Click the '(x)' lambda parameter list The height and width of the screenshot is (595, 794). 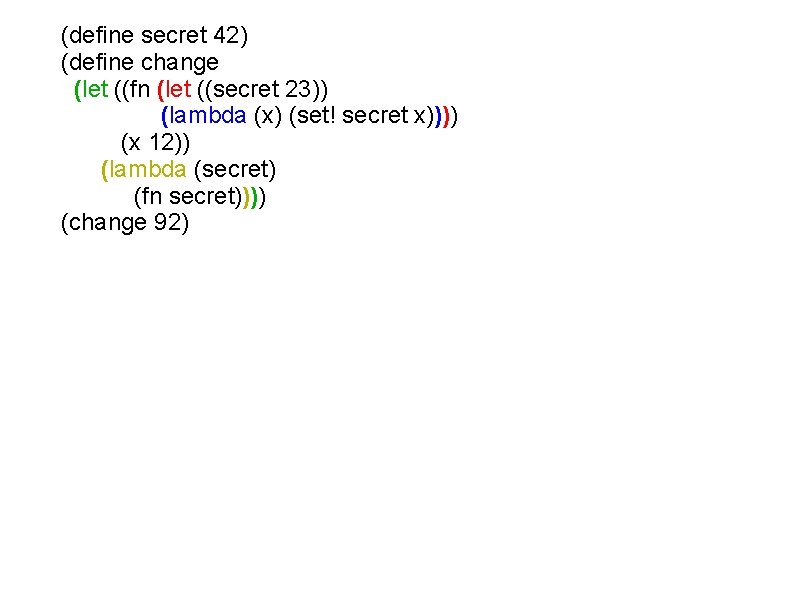point(267,116)
